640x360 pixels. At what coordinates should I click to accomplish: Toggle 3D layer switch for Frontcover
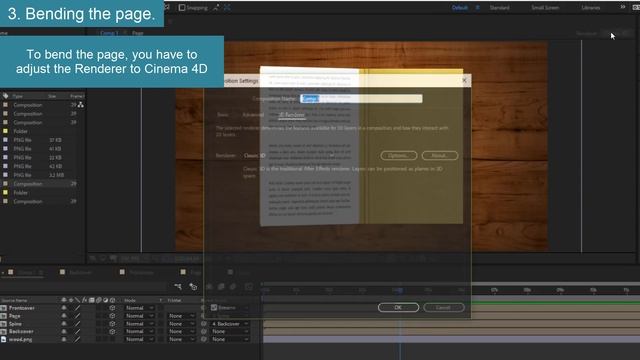pyautogui.click(x=112, y=308)
